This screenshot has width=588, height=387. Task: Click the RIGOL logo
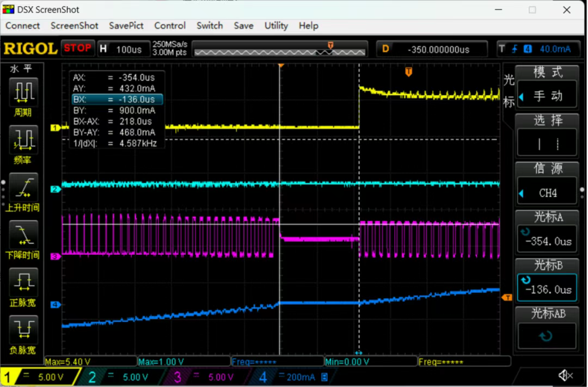(30, 49)
